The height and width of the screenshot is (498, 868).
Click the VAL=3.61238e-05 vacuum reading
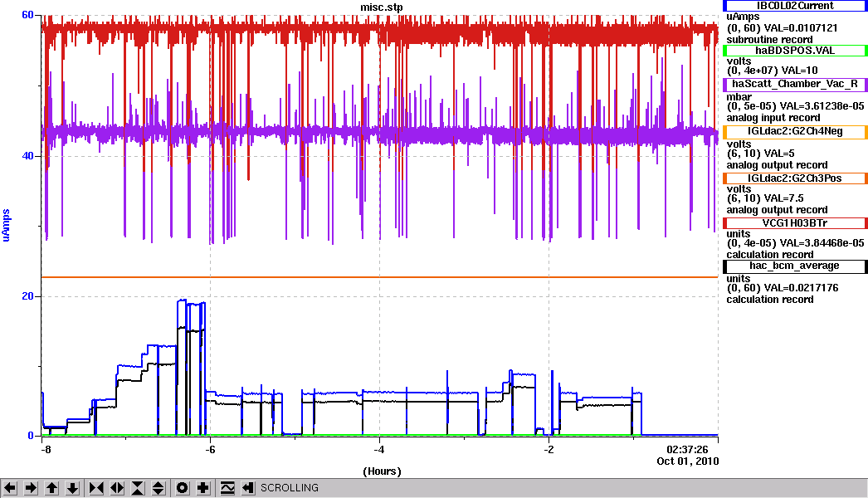(x=823, y=105)
